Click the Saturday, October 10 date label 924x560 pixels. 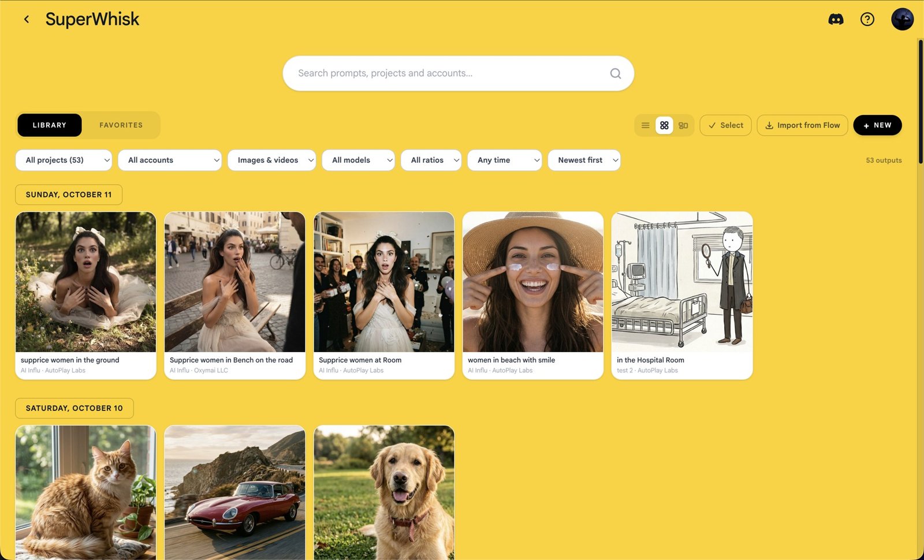pyautogui.click(x=74, y=408)
